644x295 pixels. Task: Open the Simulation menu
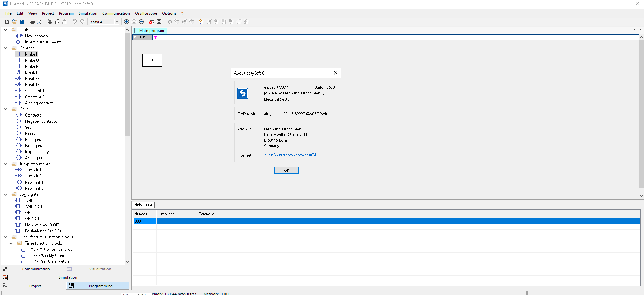pyautogui.click(x=88, y=13)
